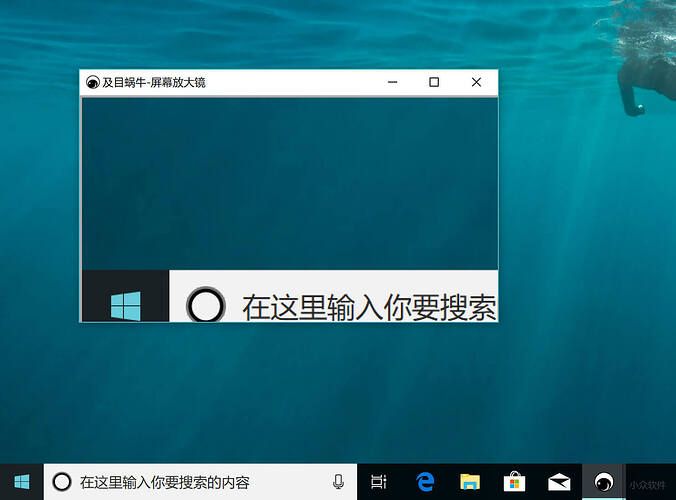Open the Windows Start menu
This screenshot has height=500, width=676.
[22, 482]
